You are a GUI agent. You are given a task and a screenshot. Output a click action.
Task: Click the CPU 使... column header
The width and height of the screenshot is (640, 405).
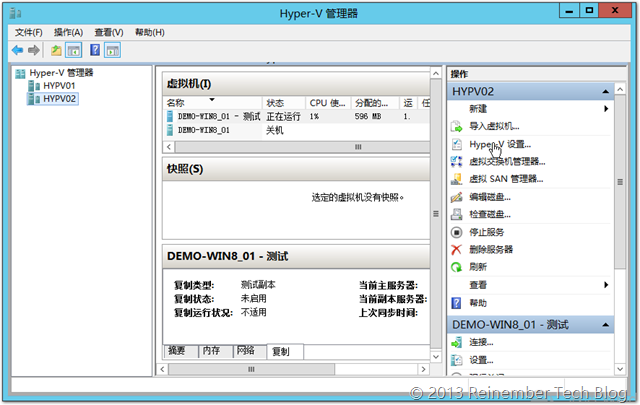(328, 103)
